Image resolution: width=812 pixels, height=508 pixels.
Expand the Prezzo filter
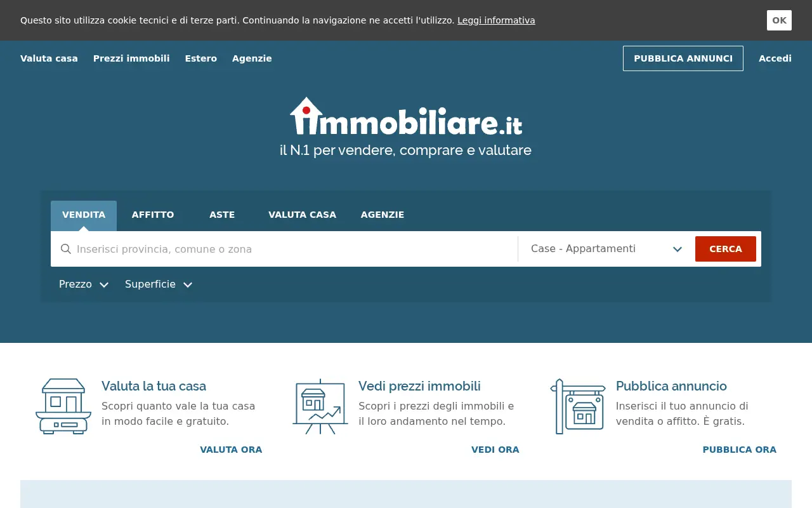click(84, 284)
